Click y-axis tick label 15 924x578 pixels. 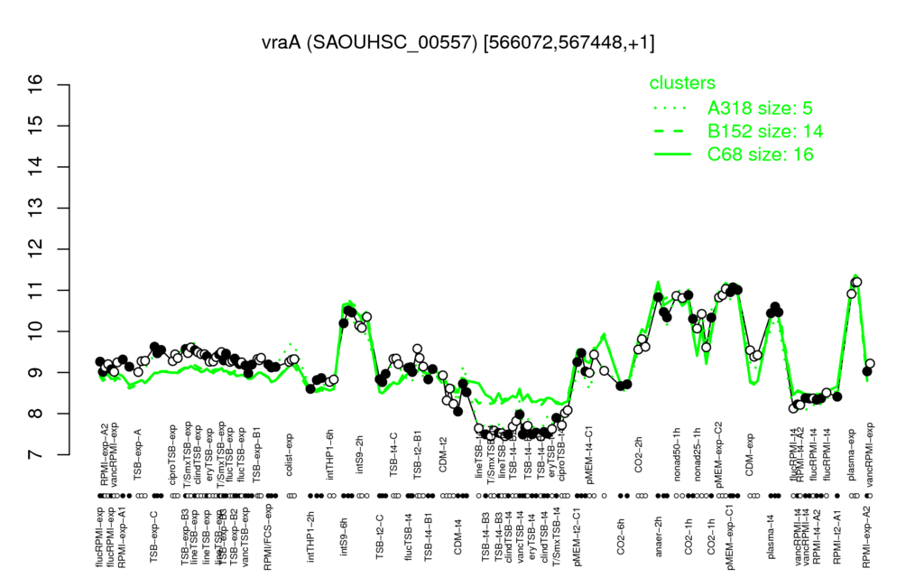point(35,126)
